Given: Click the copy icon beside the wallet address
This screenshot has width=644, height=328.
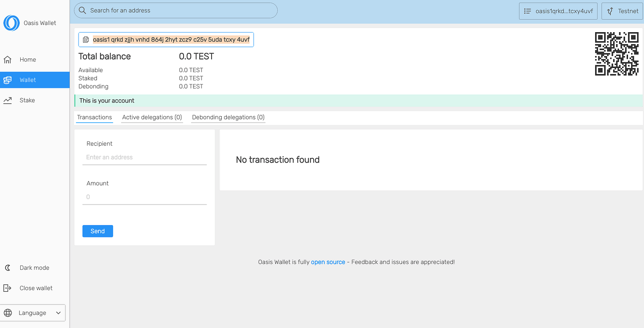Looking at the screenshot, I should (x=86, y=40).
